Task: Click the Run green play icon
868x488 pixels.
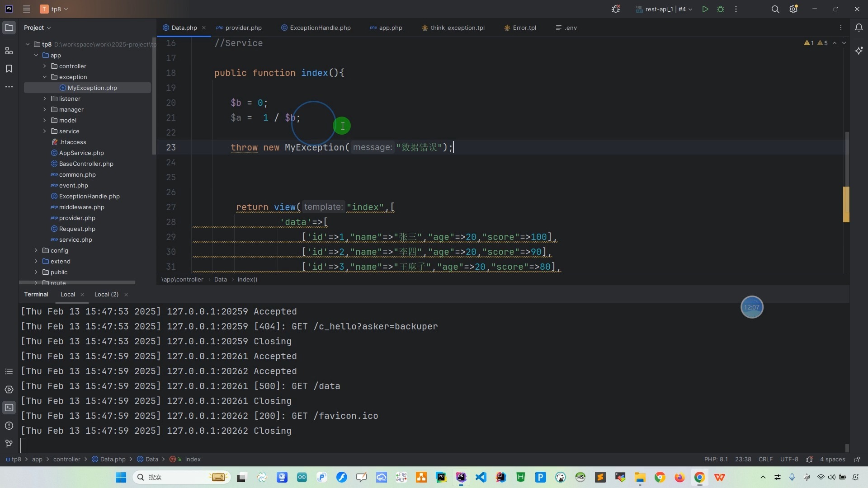Action: pyautogui.click(x=705, y=9)
